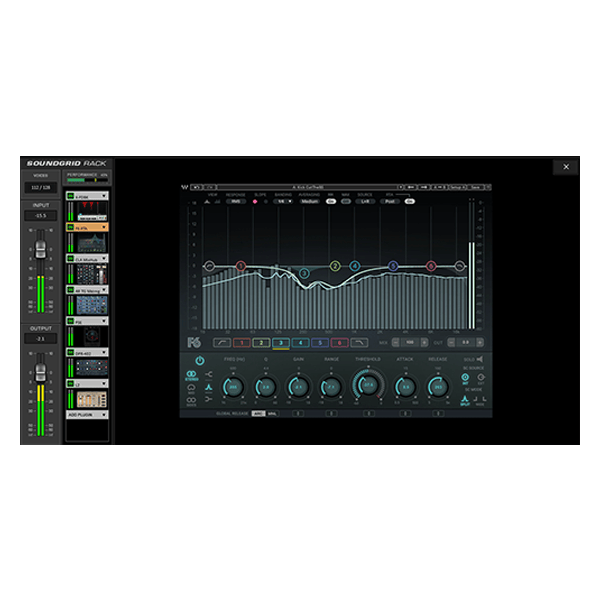Open the DPR-402 slot dropdown arrow
This screenshot has width=600, height=600.
pos(104,352)
